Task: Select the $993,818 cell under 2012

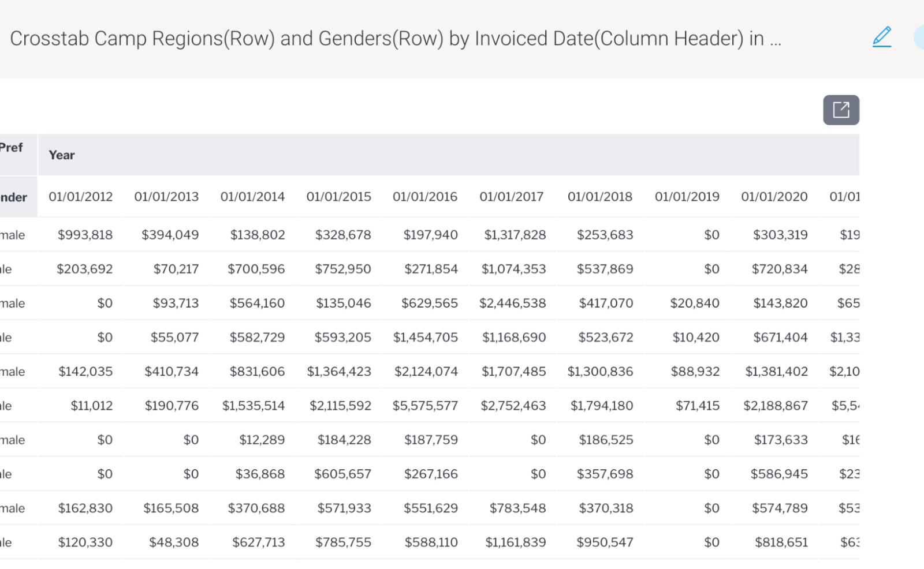Action: tap(85, 235)
